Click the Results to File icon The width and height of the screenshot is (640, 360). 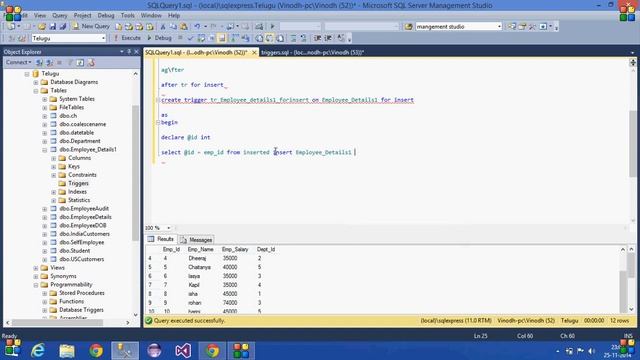[280, 38]
